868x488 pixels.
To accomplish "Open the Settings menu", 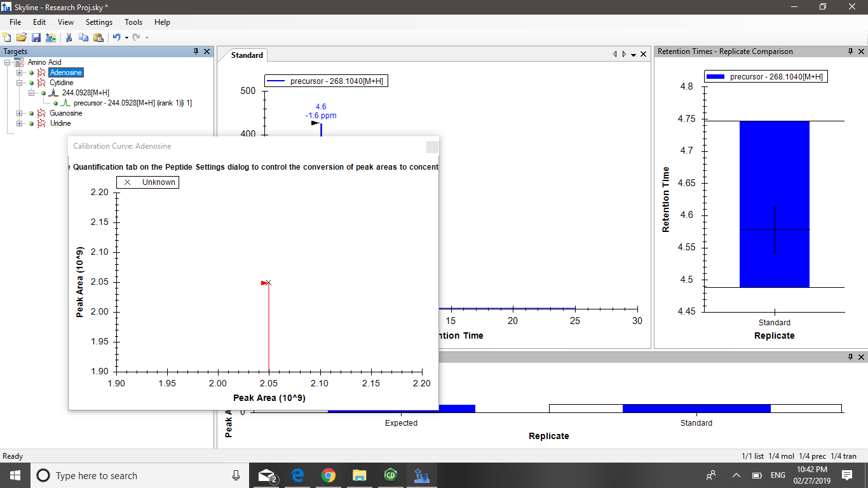I will click(x=98, y=22).
